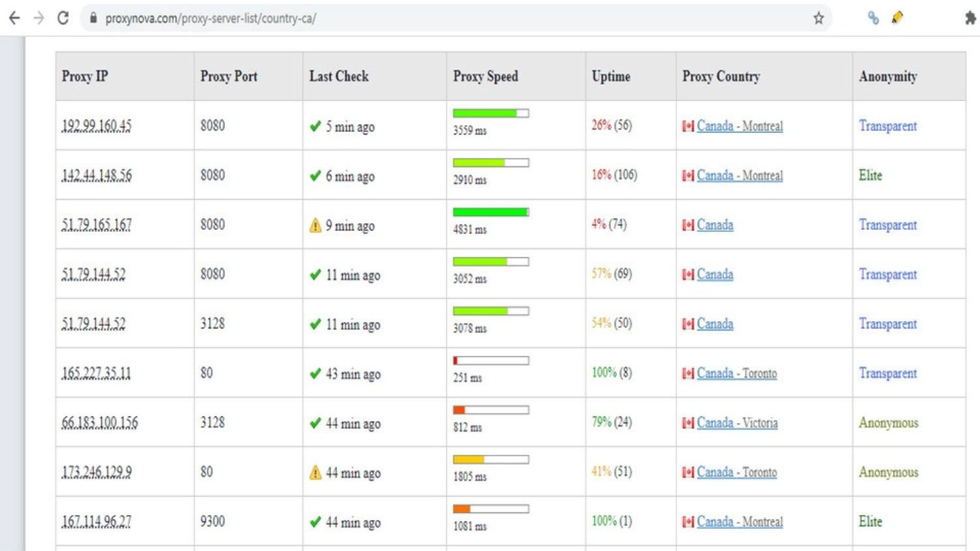980x551 pixels.
Task: Click Transparent anonymity for 192.99.160.45
Action: click(888, 126)
